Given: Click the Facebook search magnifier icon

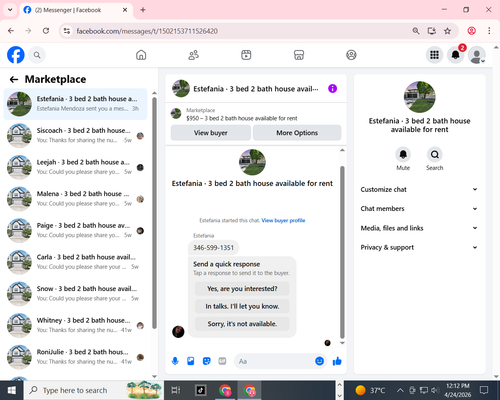Looking at the screenshot, I should pyautogui.click(x=37, y=55).
